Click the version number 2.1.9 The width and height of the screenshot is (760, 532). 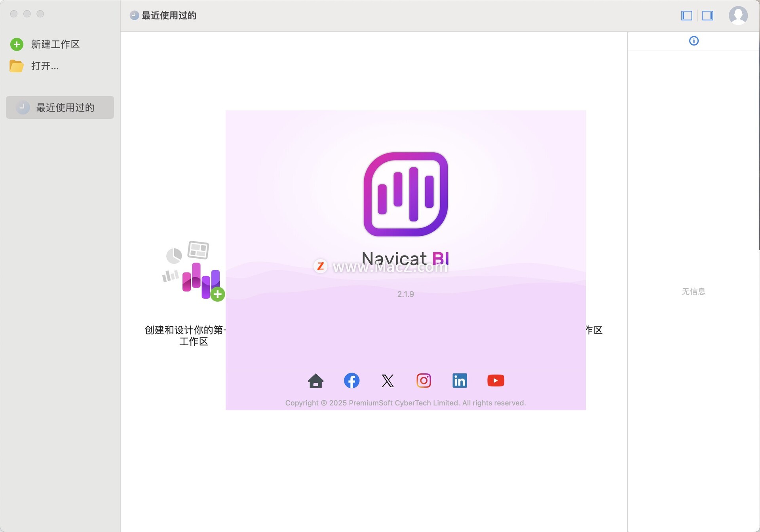coord(406,294)
